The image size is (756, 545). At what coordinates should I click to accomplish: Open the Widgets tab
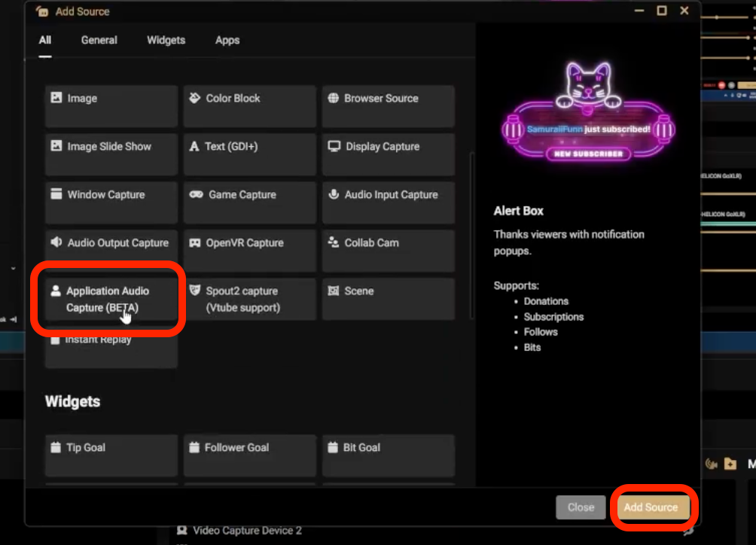coord(166,41)
